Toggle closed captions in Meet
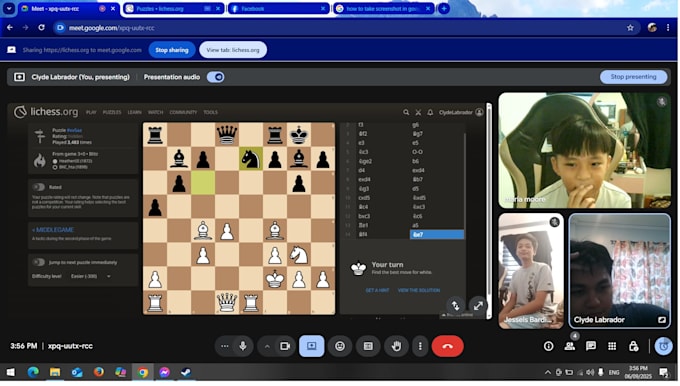This screenshot has height=386, width=680. [x=368, y=346]
